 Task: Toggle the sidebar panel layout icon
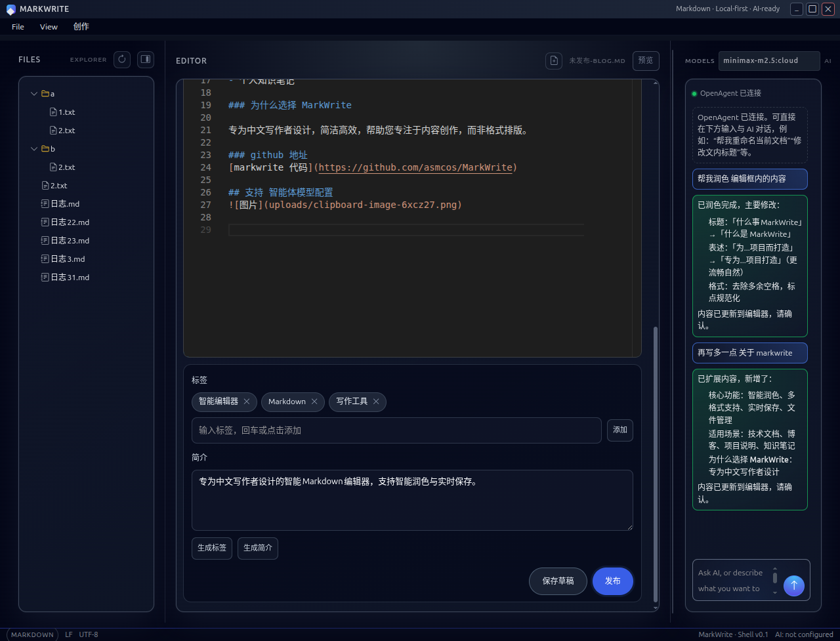(146, 60)
